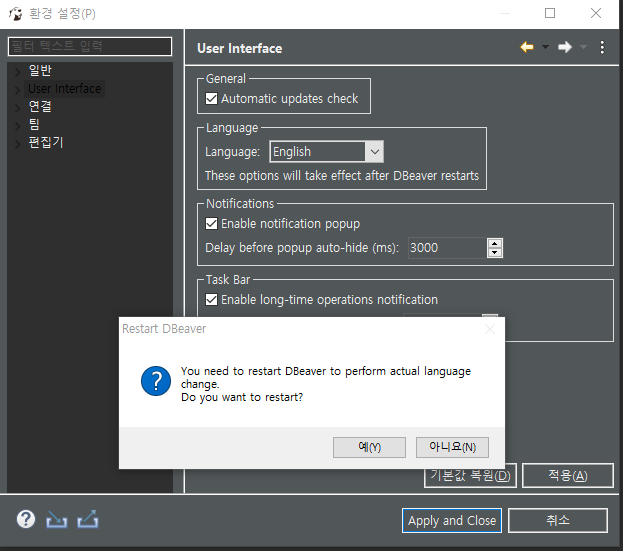
Task: Click 아니요(N) to decline restart
Action: tap(453, 447)
